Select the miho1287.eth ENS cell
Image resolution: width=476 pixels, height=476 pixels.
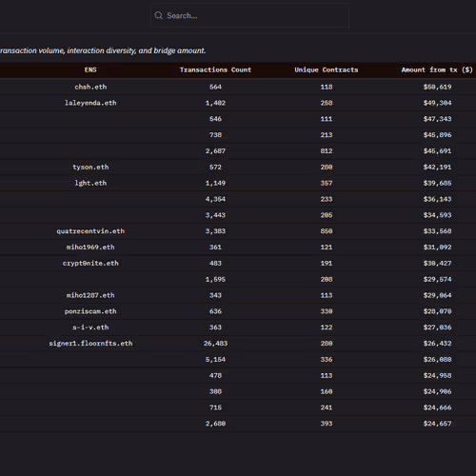[90, 295]
